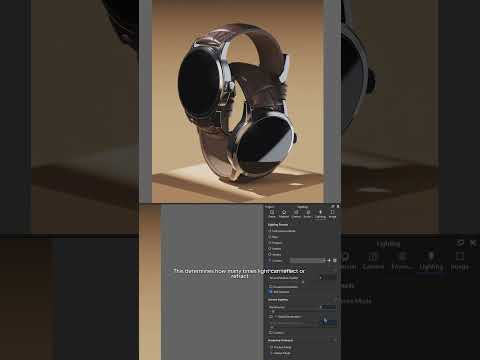
Task: Undock the Project panel window
Action: [333, 206]
